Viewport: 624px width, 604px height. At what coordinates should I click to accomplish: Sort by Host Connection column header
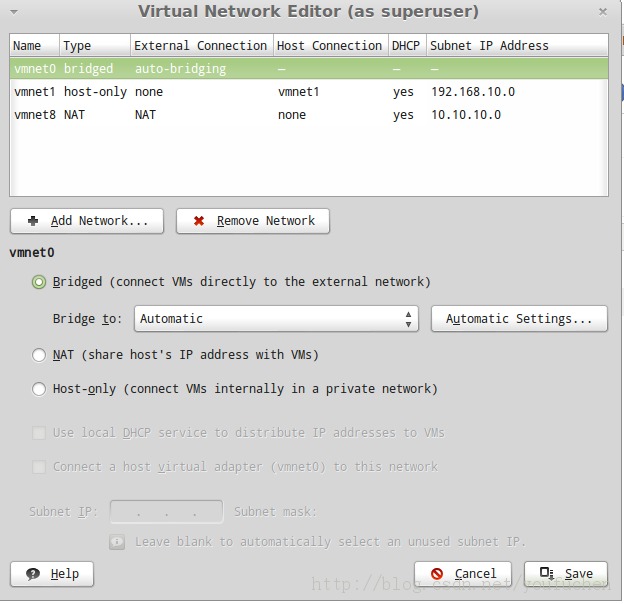[x=331, y=46]
